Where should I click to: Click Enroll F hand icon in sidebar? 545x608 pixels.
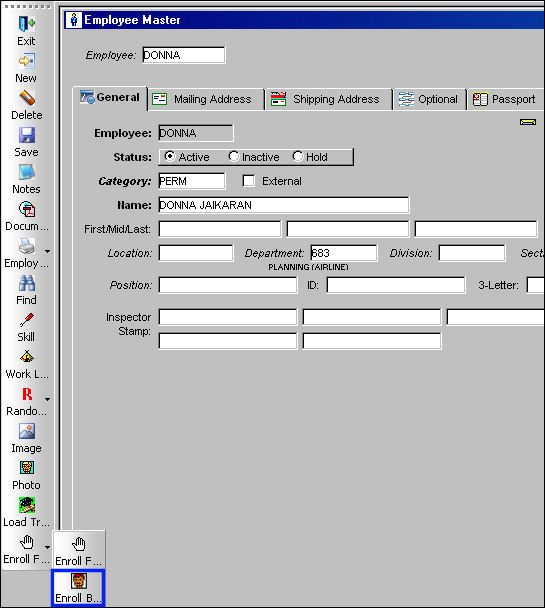point(26,542)
